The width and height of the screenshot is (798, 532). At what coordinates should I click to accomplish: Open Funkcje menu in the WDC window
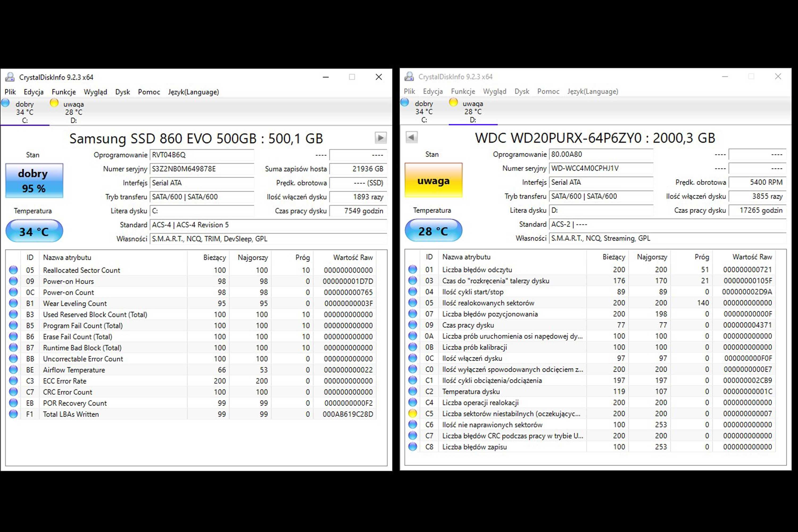pos(463,91)
